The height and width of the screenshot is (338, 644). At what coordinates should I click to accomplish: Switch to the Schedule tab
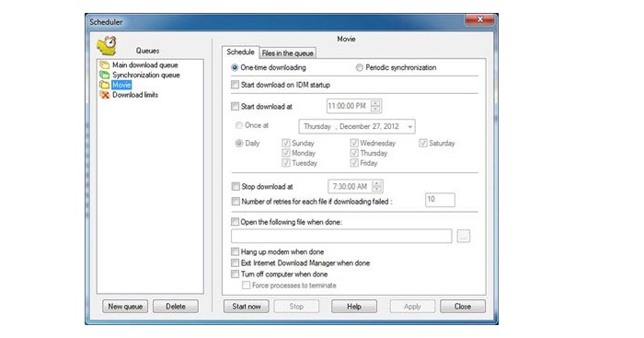(x=241, y=52)
